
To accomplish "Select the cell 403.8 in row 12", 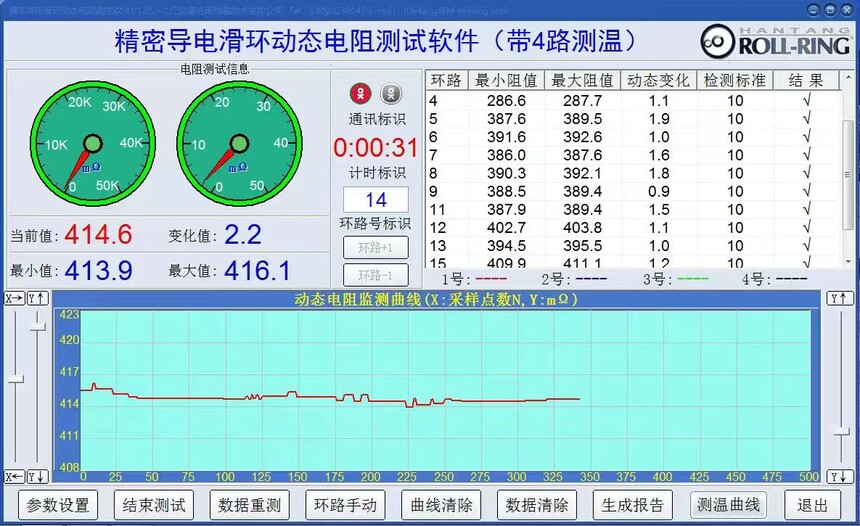I will pos(582,228).
